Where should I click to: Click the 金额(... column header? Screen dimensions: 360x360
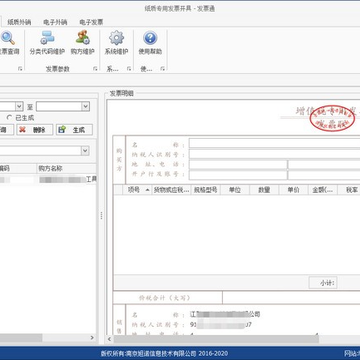click(x=323, y=190)
